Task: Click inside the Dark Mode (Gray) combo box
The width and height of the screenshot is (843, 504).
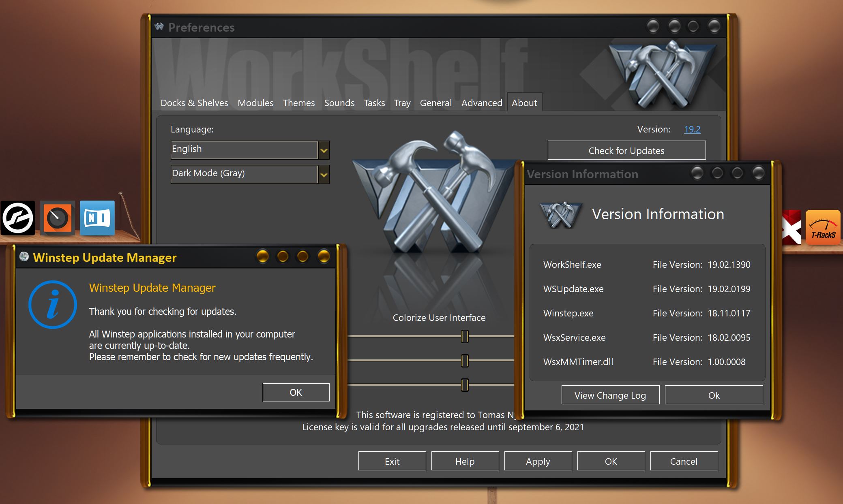Action: tap(243, 174)
